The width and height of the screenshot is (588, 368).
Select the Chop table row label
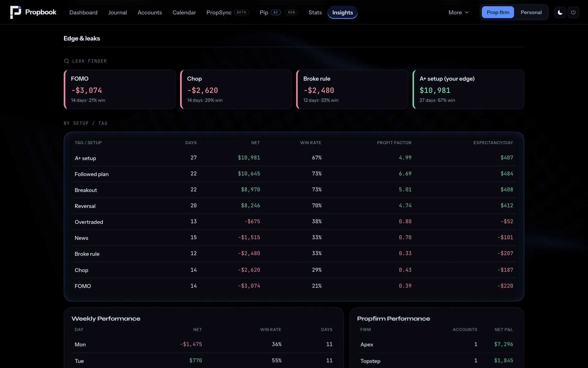[81, 270]
